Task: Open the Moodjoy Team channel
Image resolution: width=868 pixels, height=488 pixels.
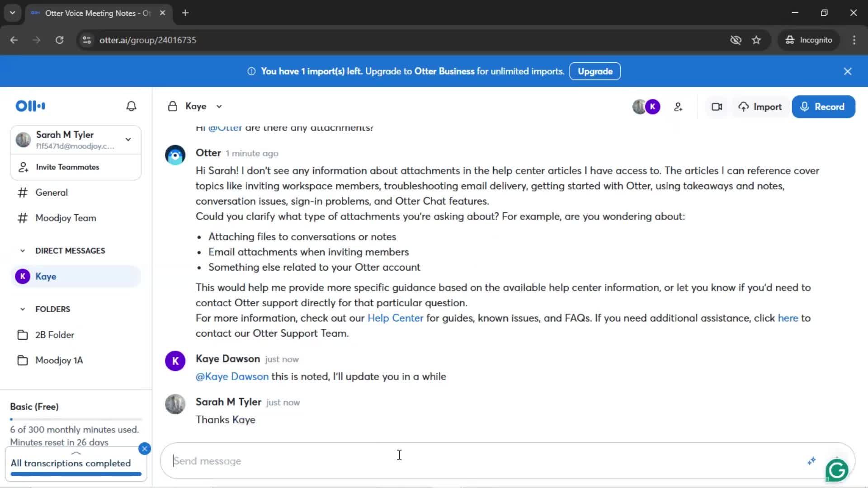Action: click(x=66, y=218)
